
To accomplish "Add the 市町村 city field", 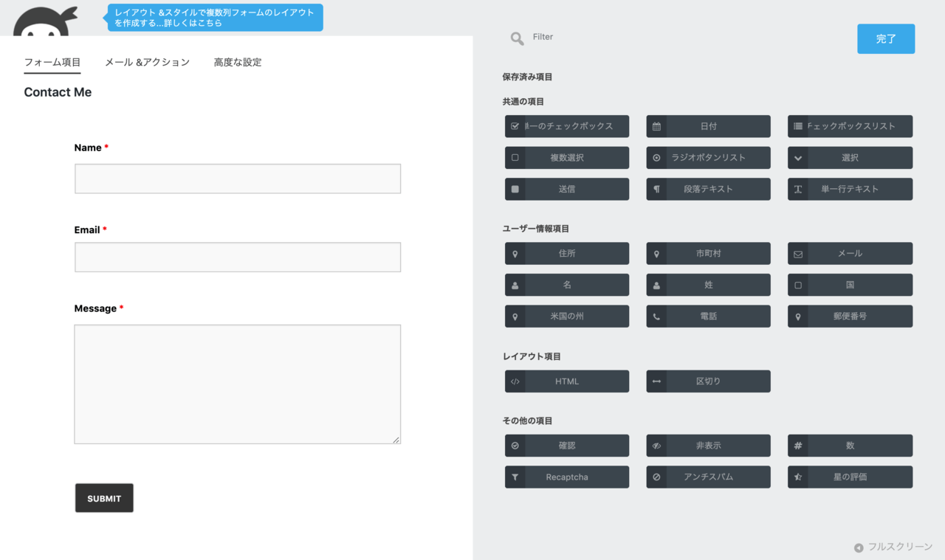I will pyautogui.click(x=708, y=254).
